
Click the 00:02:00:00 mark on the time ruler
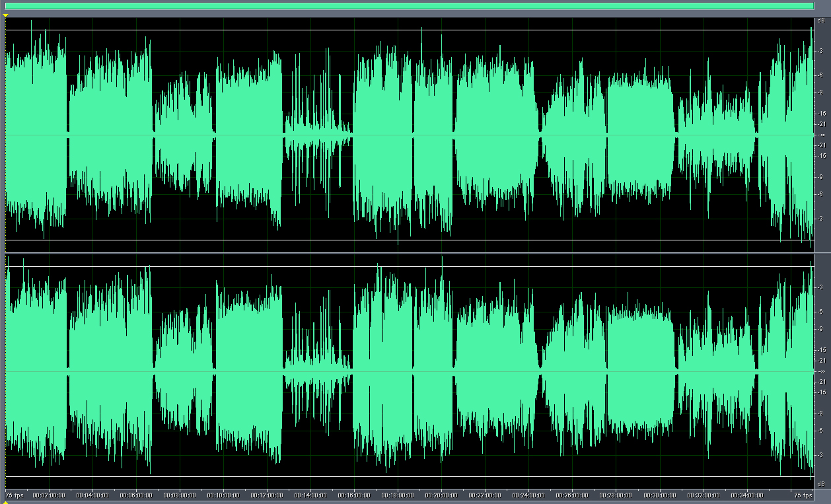[49, 495]
